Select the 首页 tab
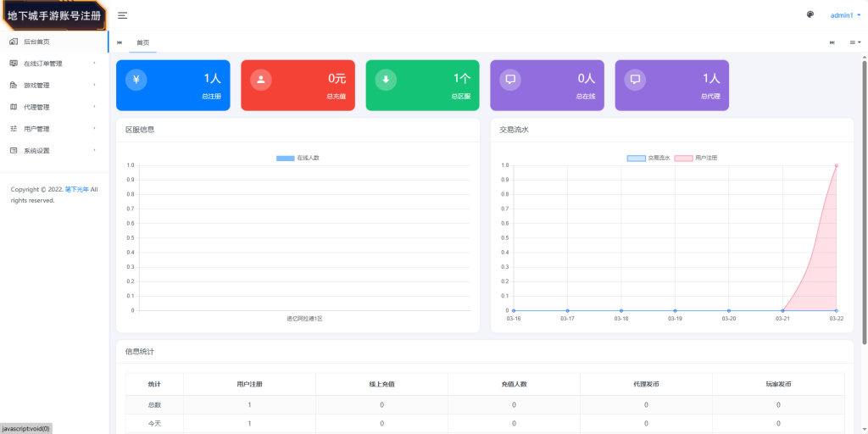 click(142, 42)
